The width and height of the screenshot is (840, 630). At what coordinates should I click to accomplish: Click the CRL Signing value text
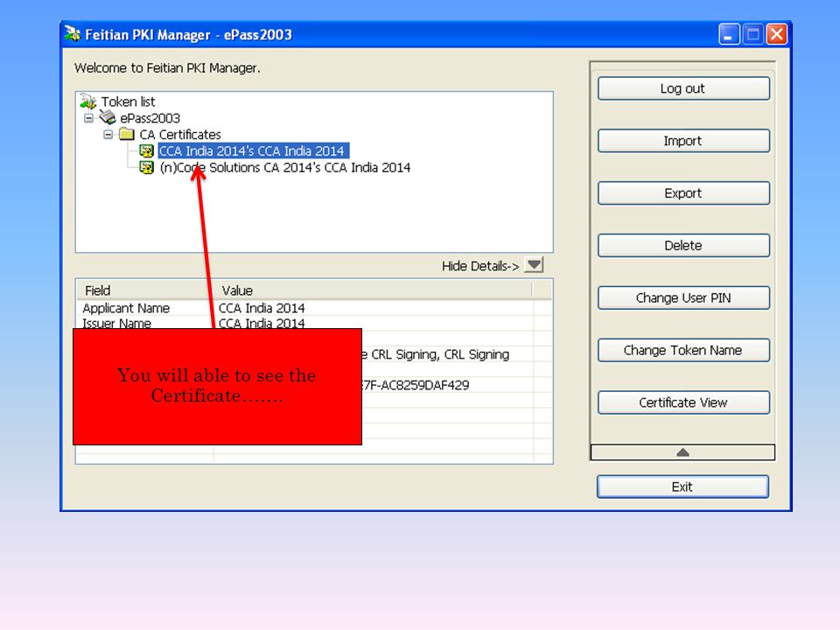(x=436, y=354)
